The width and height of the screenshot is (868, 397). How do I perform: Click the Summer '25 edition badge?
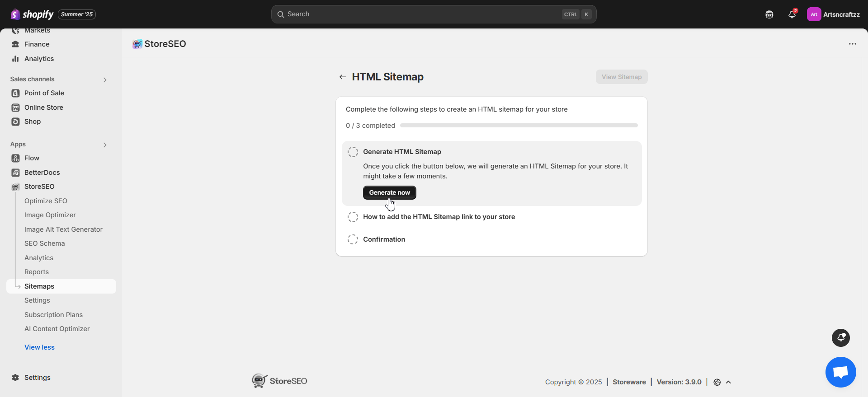77,14
